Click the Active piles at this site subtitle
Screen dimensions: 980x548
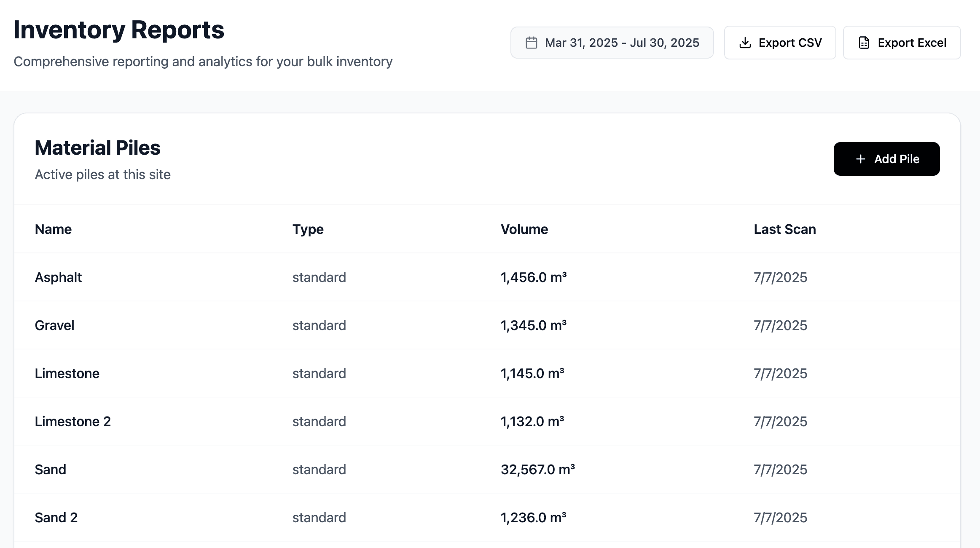(102, 174)
